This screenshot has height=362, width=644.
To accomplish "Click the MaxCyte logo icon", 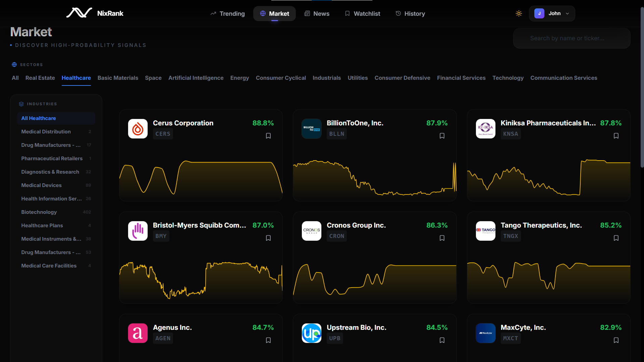I will tap(486, 333).
